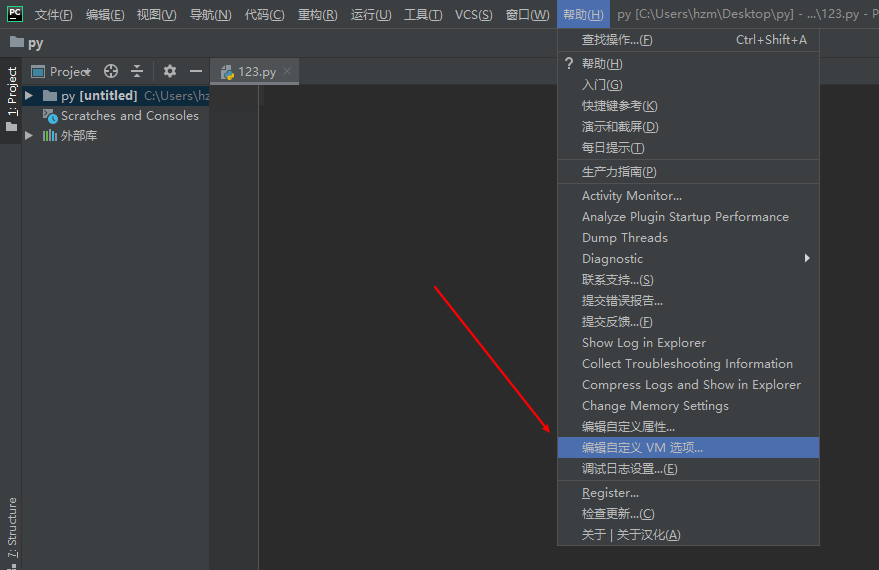Image resolution: width=879 pixels, height=570 pixels.
Task: Close the 帮助(H) menu bar item
Action: pyautogui.click(x=584, y=15)
